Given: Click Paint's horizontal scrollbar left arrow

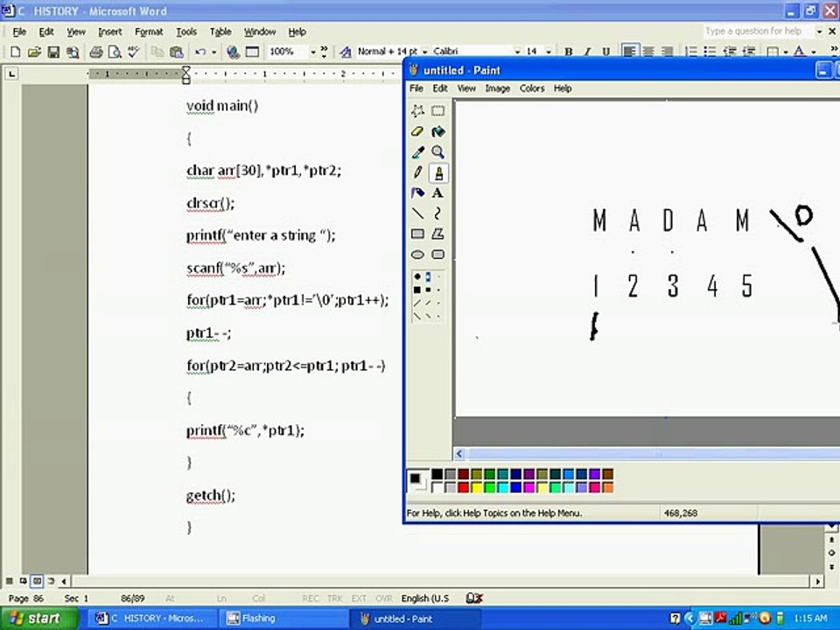Looking at the screenshot, I should pos(459,454).
